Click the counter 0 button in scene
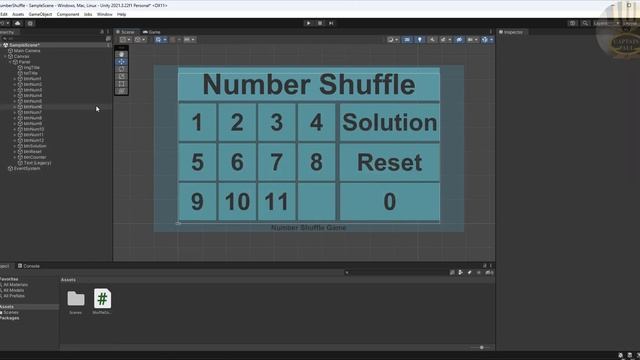Viewport: 640px width, 360px height. pos(389,201)
